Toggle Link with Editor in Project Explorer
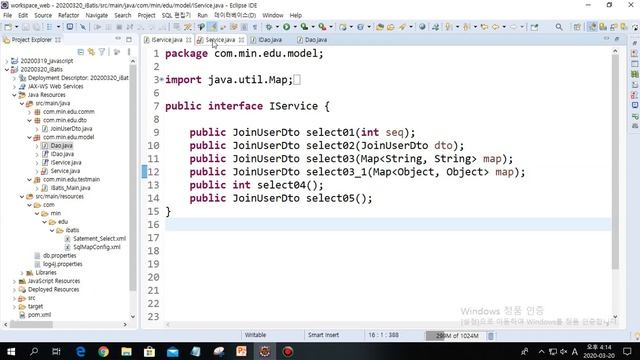The image size is (640, 360). pyautogui.click(x=91, y=52)
